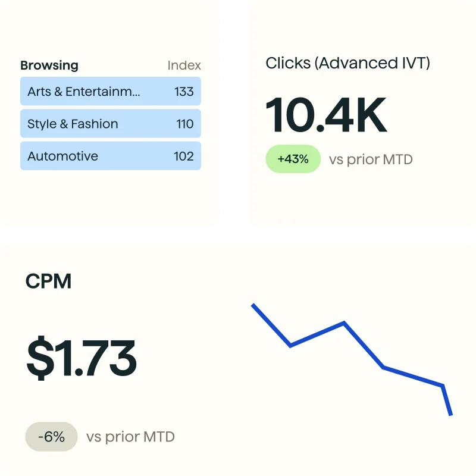The image size is (476, 476).
Task: Click the 110 index value
Action: (184, 124)
